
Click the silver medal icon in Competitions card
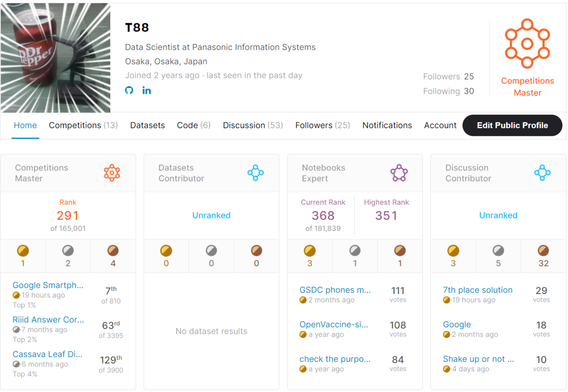[68, 250]
